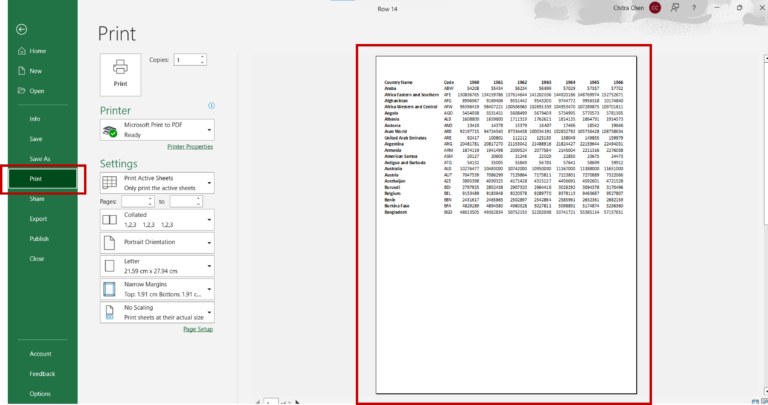Screen dimensions: 768x405
Task: Click the Pages from input field
Action: (x=134, y=201)
